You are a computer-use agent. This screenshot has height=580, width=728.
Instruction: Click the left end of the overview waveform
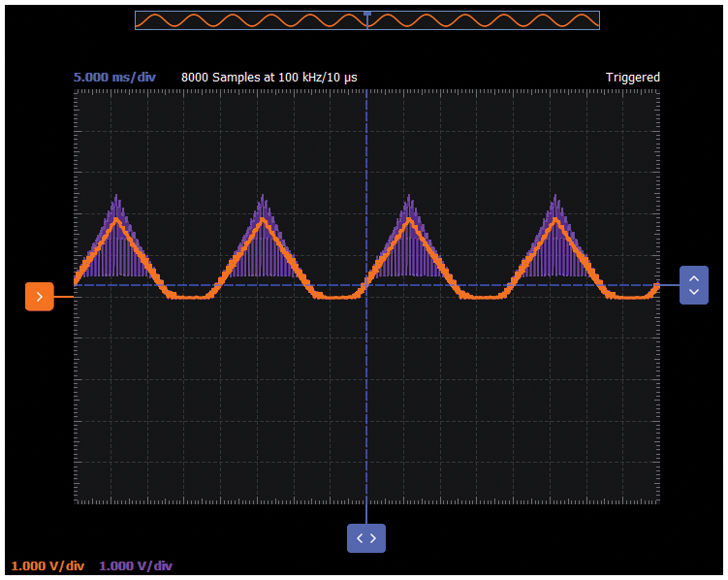(x=140, y=20)
